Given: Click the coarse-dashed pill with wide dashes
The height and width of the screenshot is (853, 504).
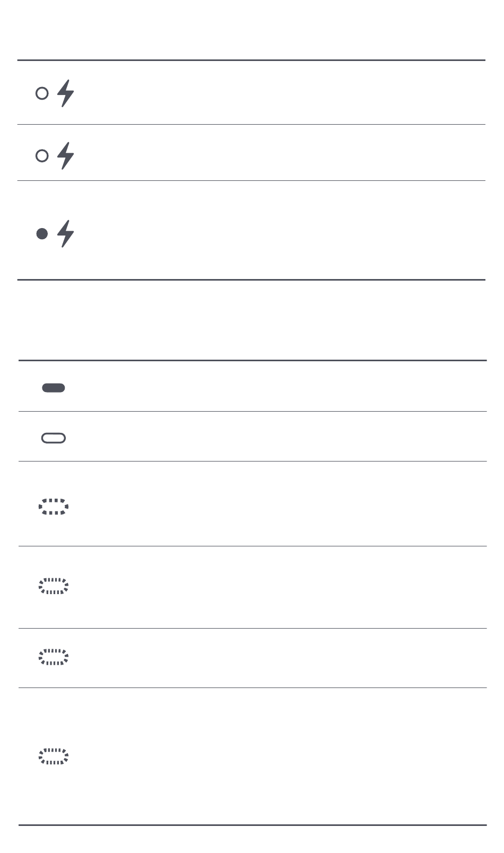Looking at the screenshot, I should tap(54, 507).
